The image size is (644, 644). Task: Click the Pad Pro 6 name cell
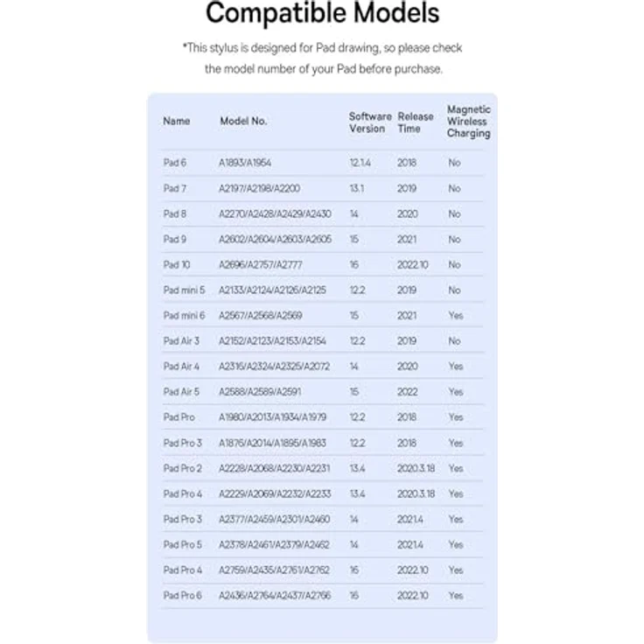coord(182,595)
